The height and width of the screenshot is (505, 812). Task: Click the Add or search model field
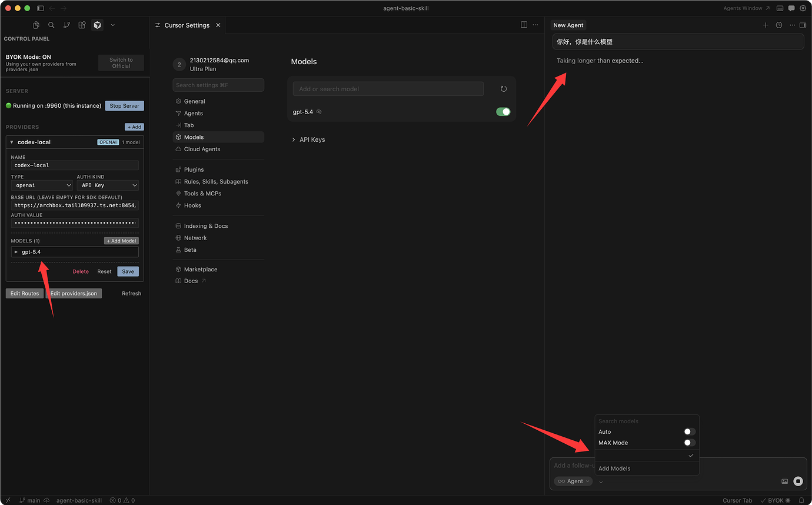coord(388,89)
